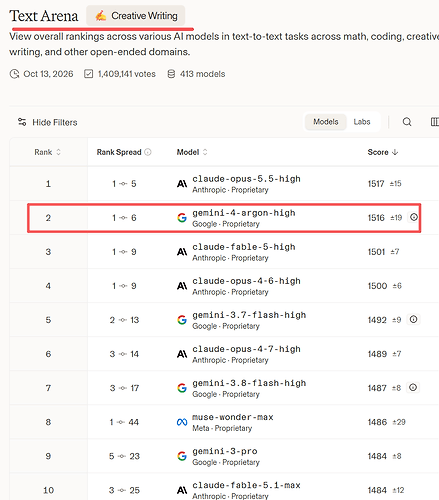Click the rank spread 5 to 23 cell

point(124,456)
